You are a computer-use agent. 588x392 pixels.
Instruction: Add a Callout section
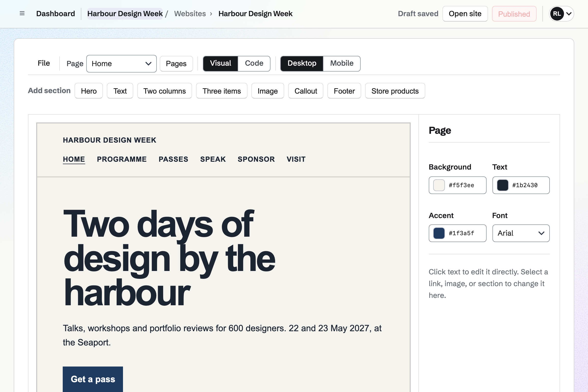coord(306,91)
